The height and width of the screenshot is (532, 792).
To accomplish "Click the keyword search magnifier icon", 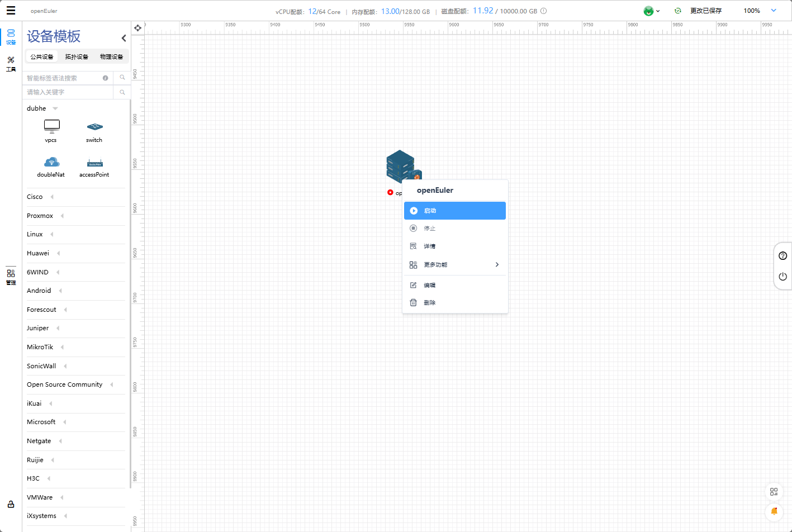I will [x=122, y=92].
